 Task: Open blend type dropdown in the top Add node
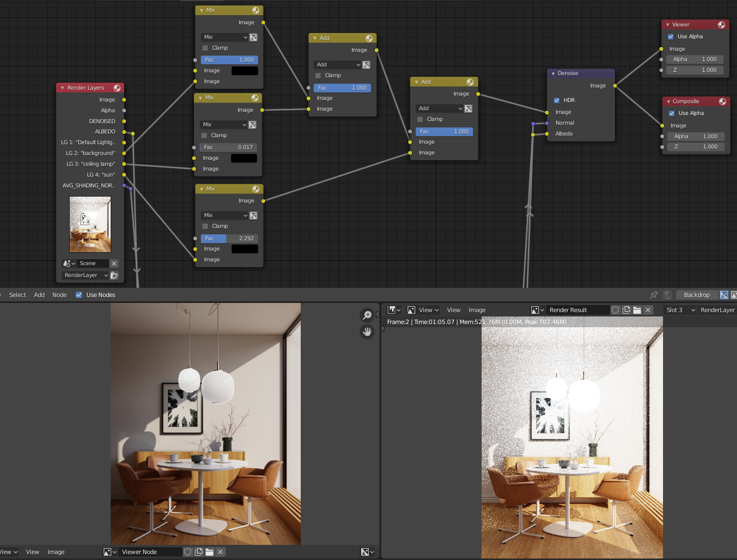click(x=337, y=65)
